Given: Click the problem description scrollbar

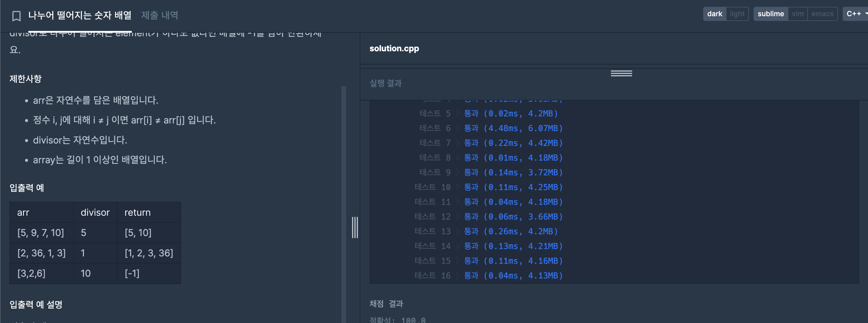Looking at the screenshot, I should [344, 204].
